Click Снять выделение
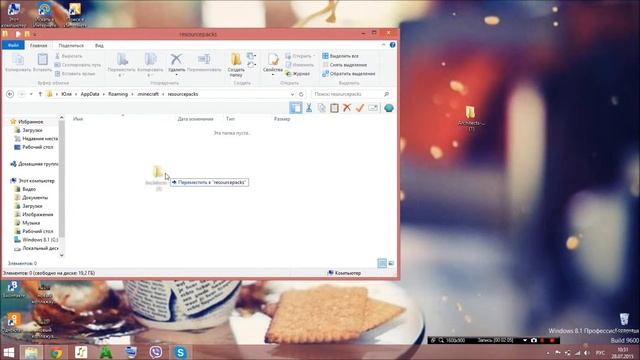Image resolution: width=640 pixels, height=360 pixels. [344, 65]
